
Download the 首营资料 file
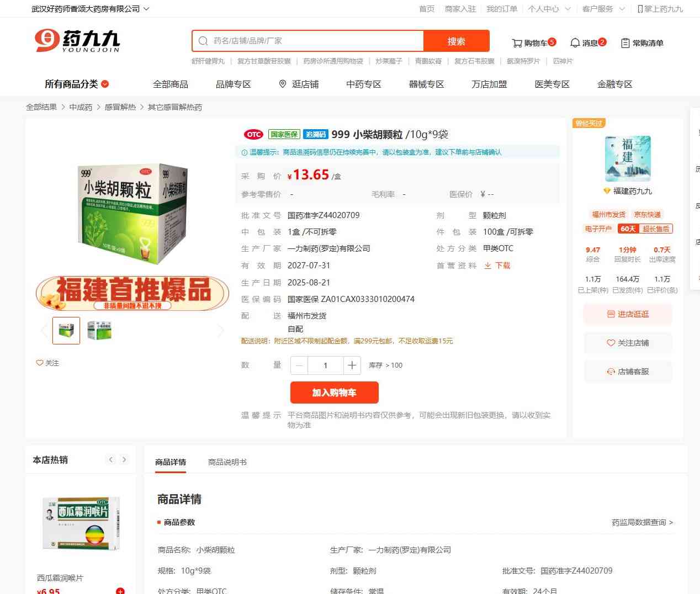(x=497, y=266)
